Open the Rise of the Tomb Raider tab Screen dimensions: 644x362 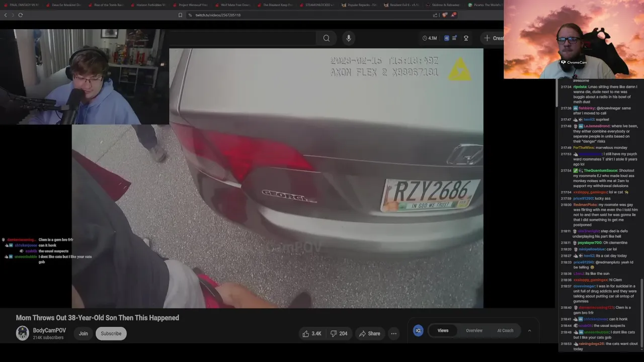(x=105, y=5)
